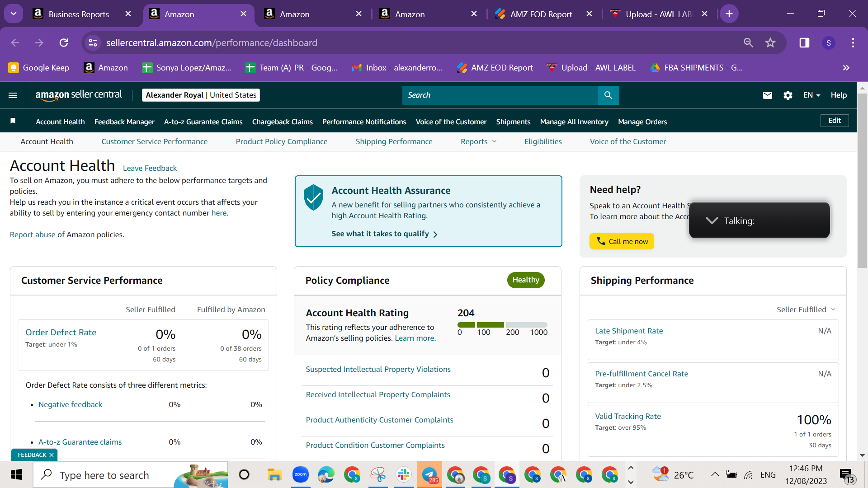Open the Late Shipment Rate link
Image resolution: width=868 pixels, height=488 pixels.
[628, 331]
